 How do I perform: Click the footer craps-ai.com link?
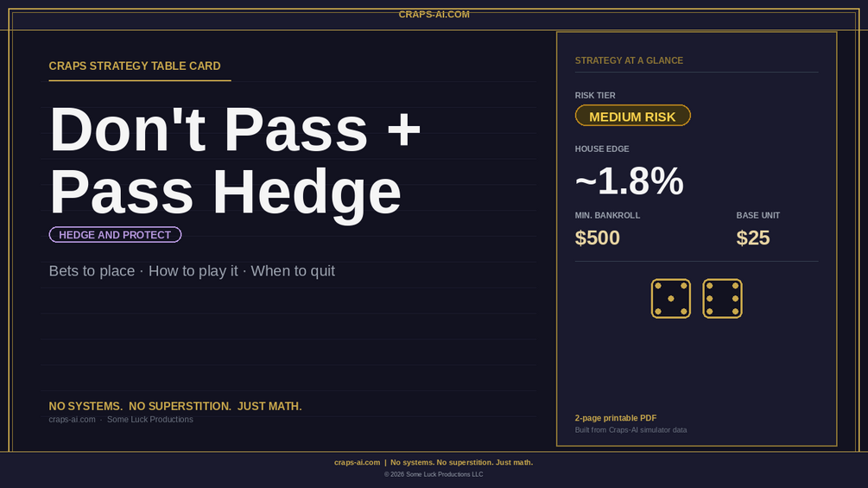(357, 463)
